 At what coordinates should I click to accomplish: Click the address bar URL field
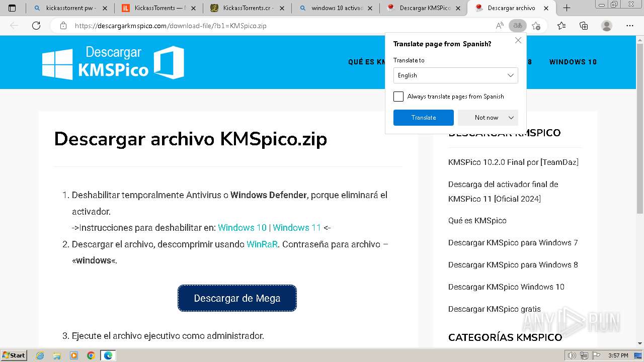click(282, 26)
